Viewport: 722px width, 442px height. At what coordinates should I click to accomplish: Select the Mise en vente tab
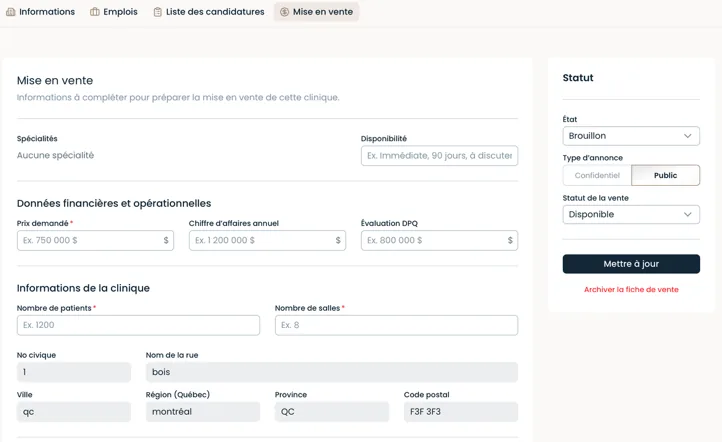[316, 12]
